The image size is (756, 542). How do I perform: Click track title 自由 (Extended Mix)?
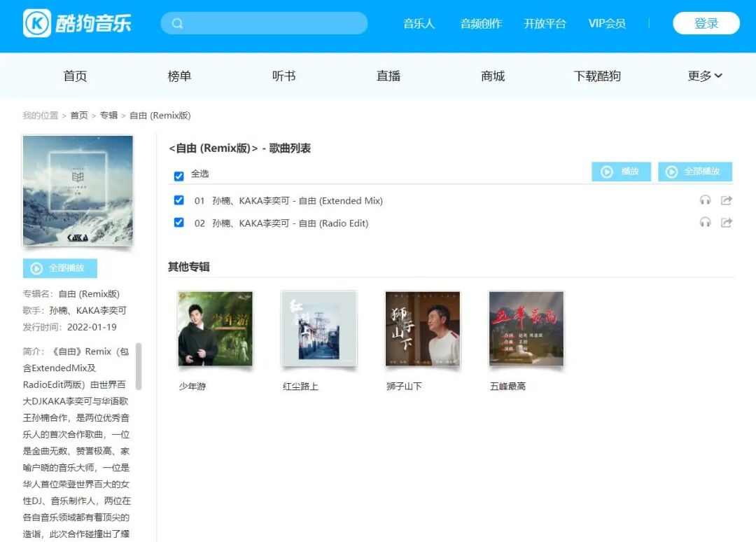pyautogui.click(x=297, y=200)
